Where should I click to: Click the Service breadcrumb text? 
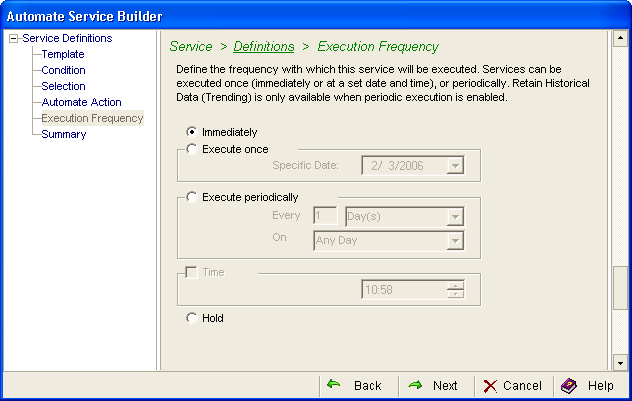(191, 46)
